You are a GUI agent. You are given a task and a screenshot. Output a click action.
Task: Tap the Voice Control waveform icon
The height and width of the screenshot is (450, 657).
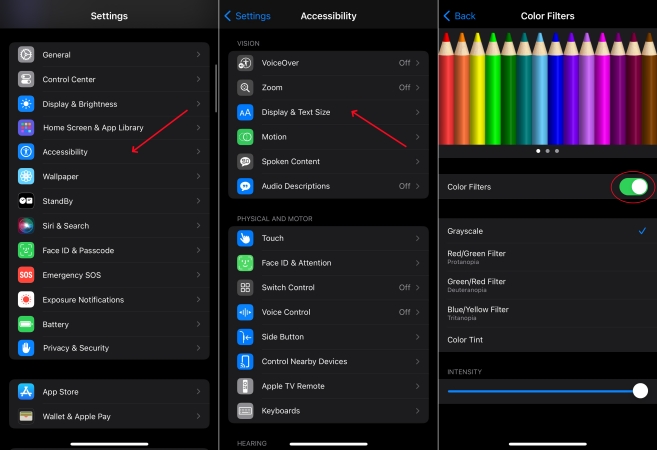245,312
